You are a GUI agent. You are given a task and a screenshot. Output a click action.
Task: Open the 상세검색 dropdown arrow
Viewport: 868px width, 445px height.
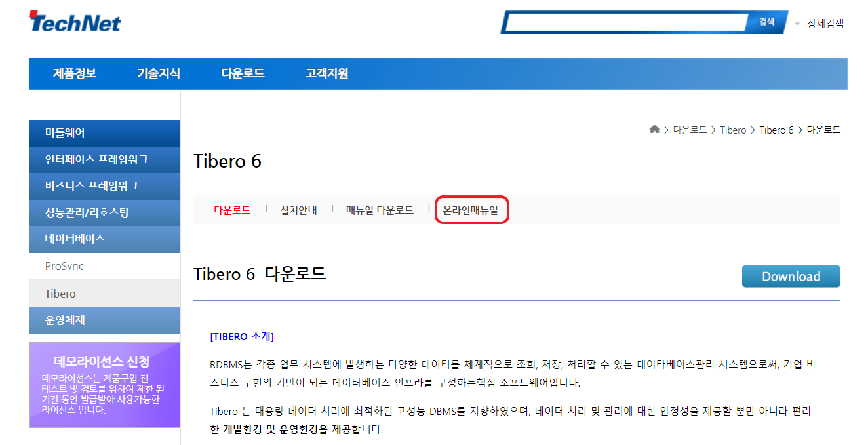tap(797, 24)
